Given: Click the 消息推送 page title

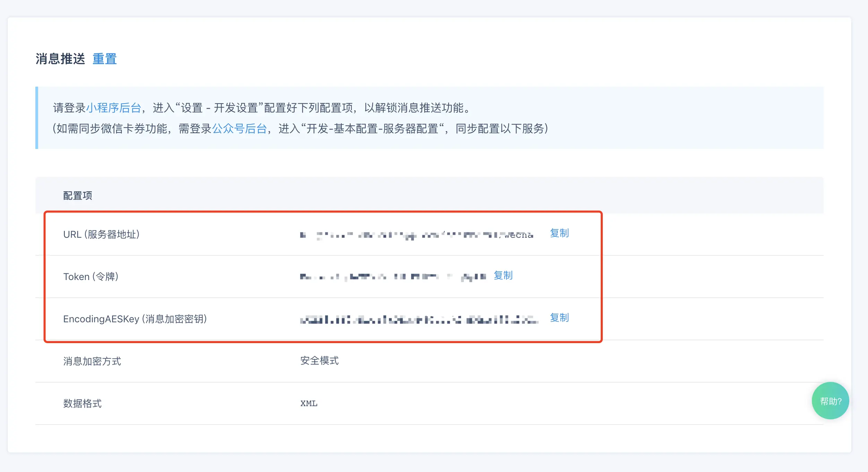Looking at the screenshot, I should pyautogui.click(x=61, y=59).
